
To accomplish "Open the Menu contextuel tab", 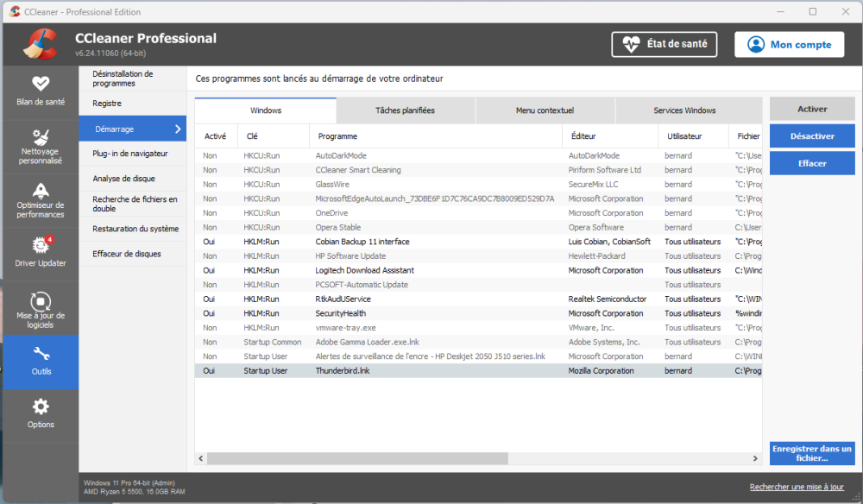I will (545, 110).
